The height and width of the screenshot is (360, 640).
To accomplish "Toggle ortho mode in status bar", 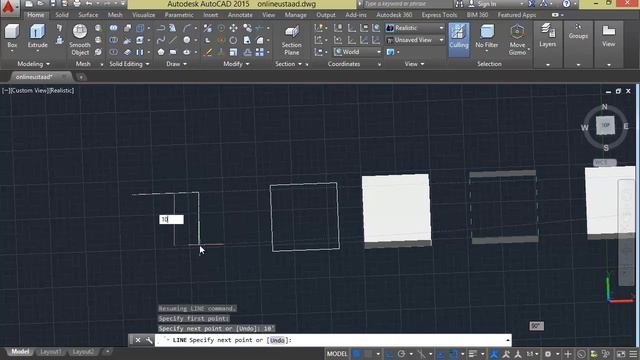I will (389, 354).
